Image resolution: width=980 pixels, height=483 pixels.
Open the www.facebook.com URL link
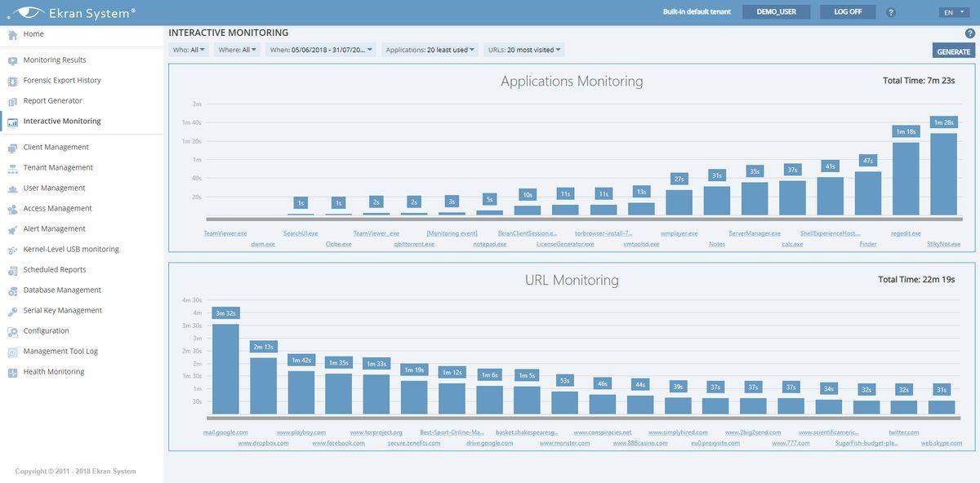pos(338,443)
